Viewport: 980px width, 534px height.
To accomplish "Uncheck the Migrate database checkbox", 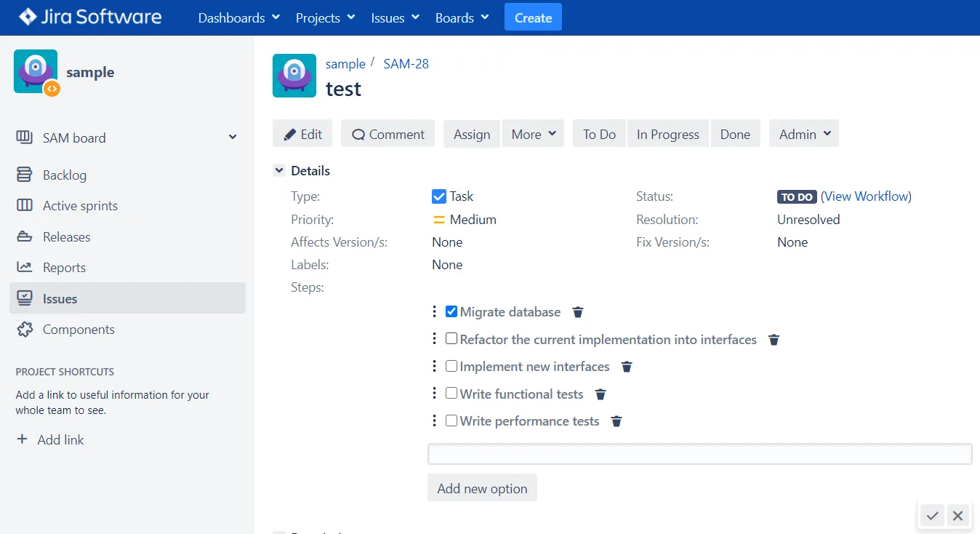I will point(451,311).
